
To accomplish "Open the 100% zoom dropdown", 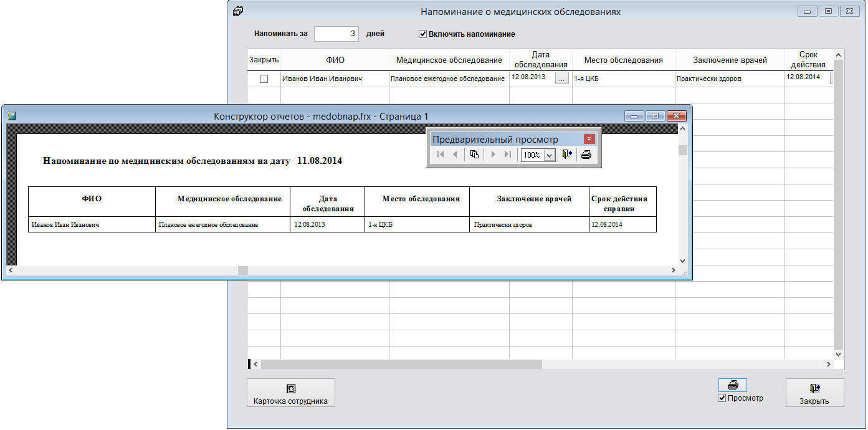I will click(549, 156).
